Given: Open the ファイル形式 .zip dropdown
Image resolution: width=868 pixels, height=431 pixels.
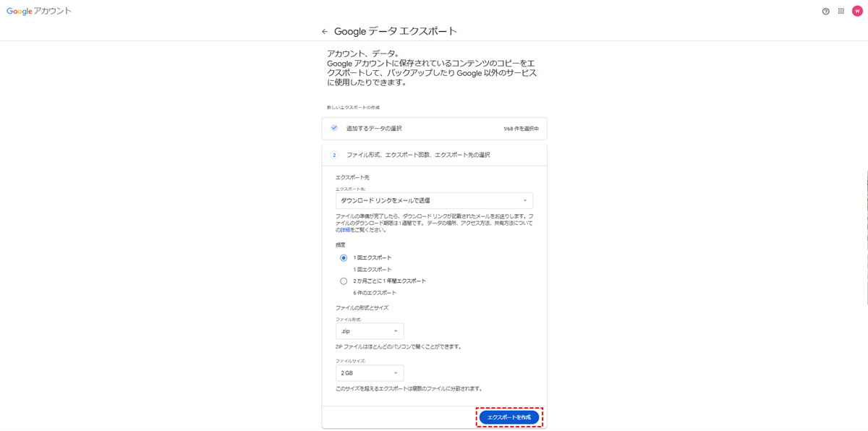Looking at the screenshot, I should click(370, 331).
